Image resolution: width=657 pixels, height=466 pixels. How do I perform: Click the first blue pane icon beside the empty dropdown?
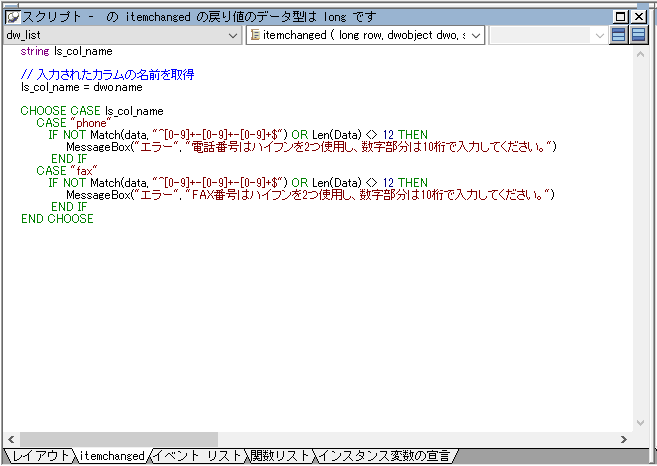coord(619,35)
